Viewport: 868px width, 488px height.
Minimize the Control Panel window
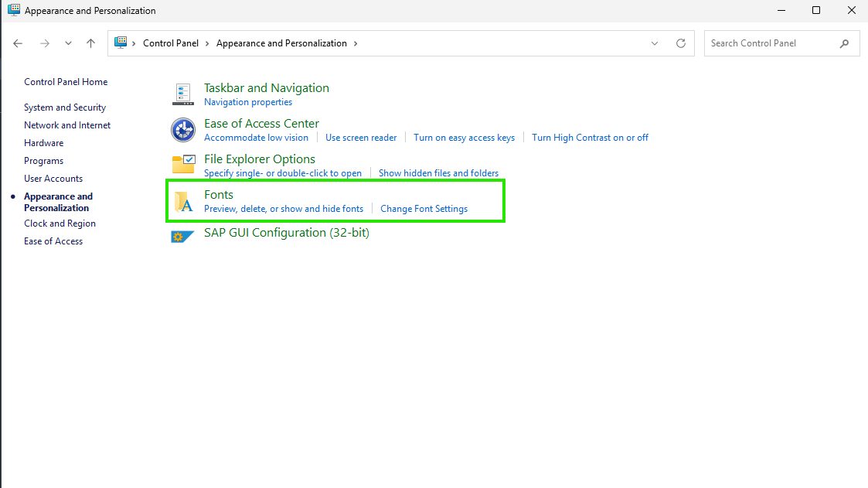[781, 11]
